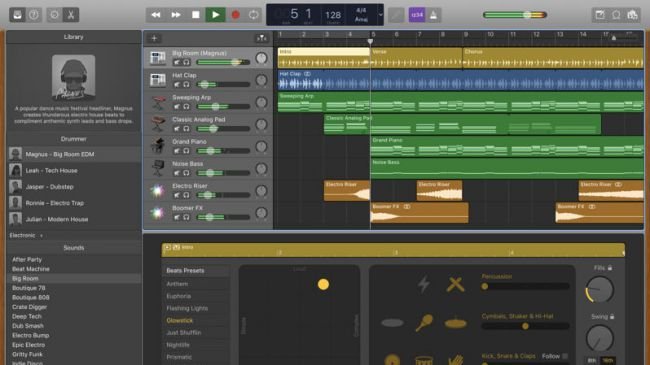Solo the Sweeping Arp track
Screen dimensions: 650x365
187,107
